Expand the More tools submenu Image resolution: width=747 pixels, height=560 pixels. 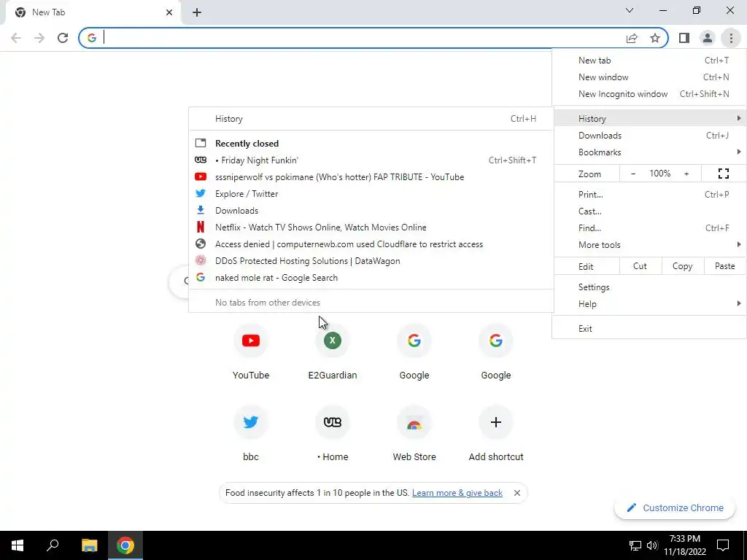[x=649, y=245]
